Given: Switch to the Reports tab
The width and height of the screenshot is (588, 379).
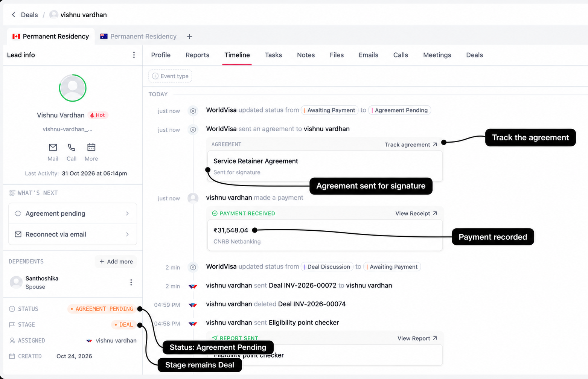Looking at the screenshot, I should coord(197,55).
